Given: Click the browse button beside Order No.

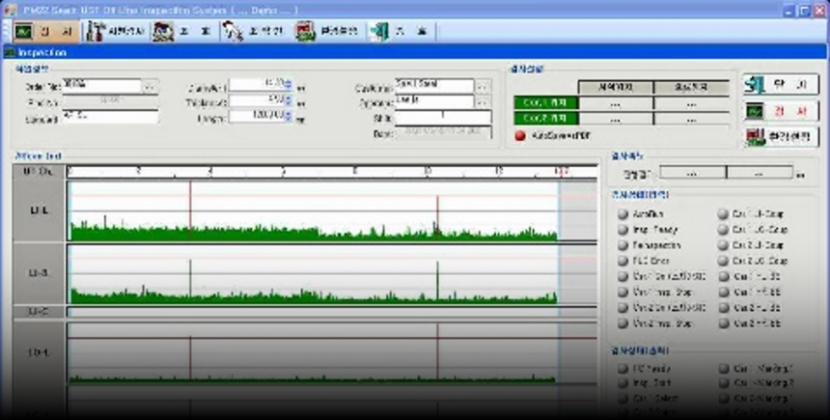Looking at the screenshot, I should pos(150,86).
